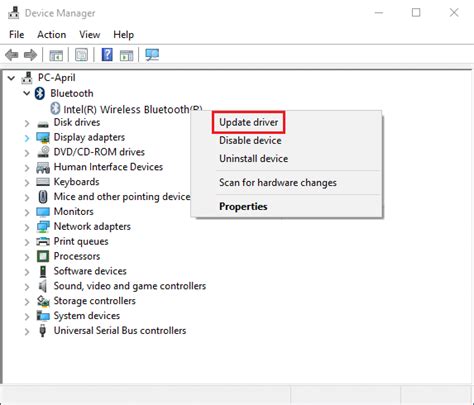
Task: Click the blue Help question mark icon
Action: pos(107,55)
